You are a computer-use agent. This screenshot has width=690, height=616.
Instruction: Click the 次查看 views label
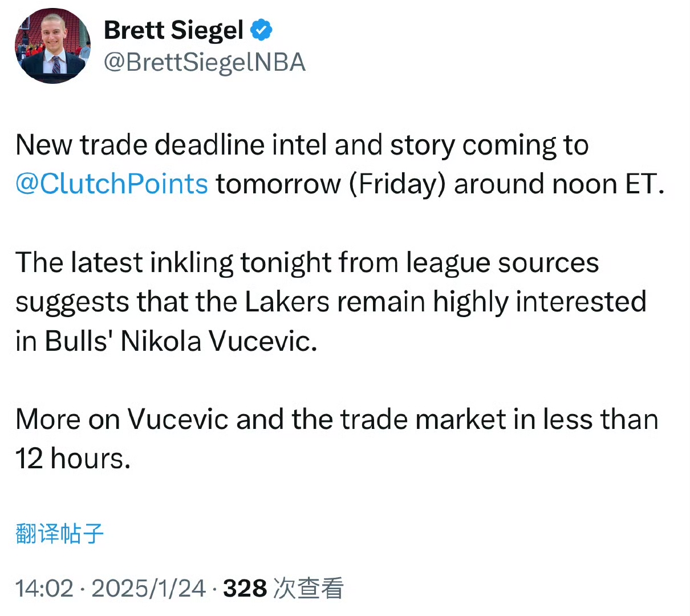pyautogui.click(x=309, y=588)
